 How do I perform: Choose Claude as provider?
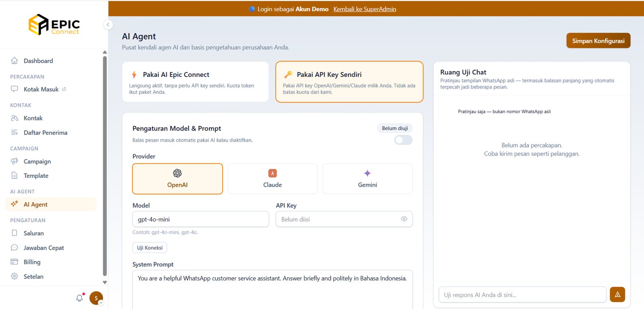pyautogui.click(x=272, y=179)
